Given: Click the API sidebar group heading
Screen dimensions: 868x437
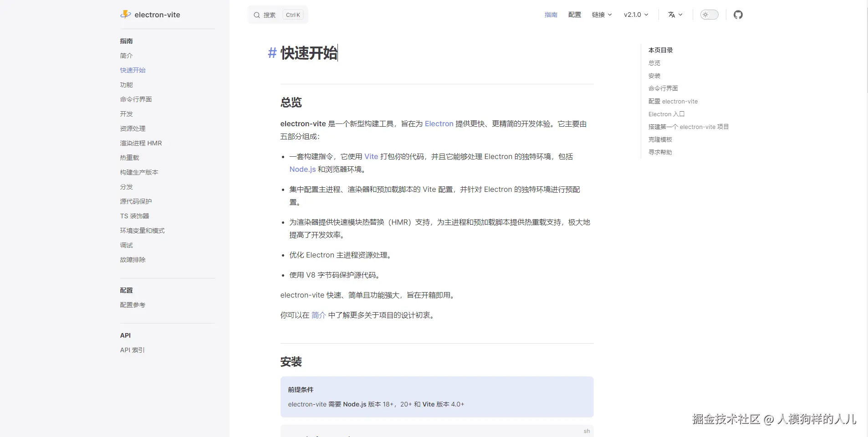Looking at the screenshot, I should (125, 335).
